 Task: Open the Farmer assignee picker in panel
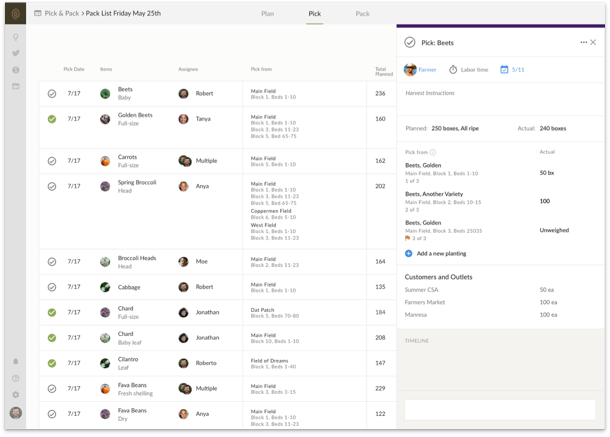421,69
